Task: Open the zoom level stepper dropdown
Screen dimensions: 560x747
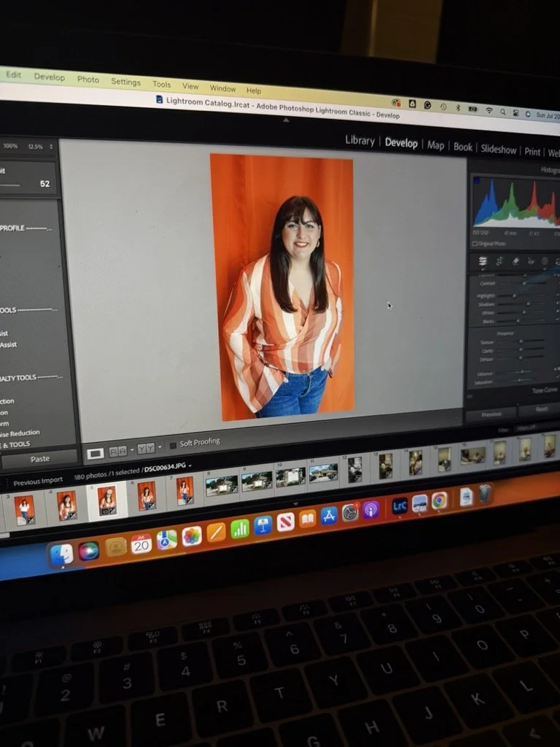Action: point(51,147)
